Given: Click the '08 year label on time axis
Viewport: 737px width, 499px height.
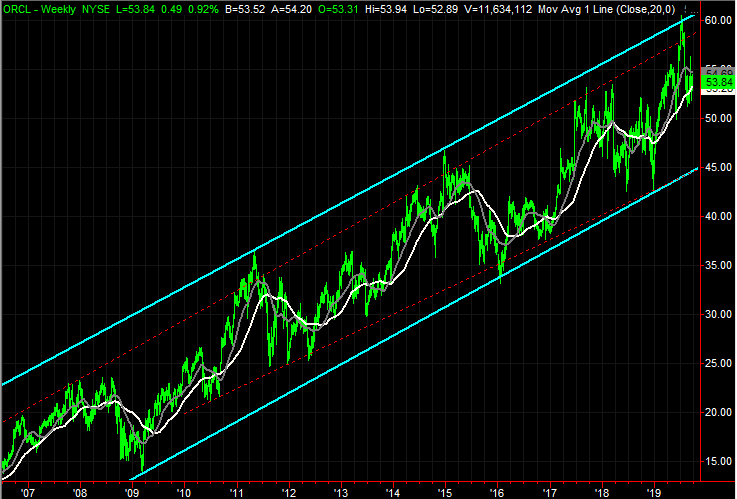Looking at the screenshot, I should coord(80,492).
